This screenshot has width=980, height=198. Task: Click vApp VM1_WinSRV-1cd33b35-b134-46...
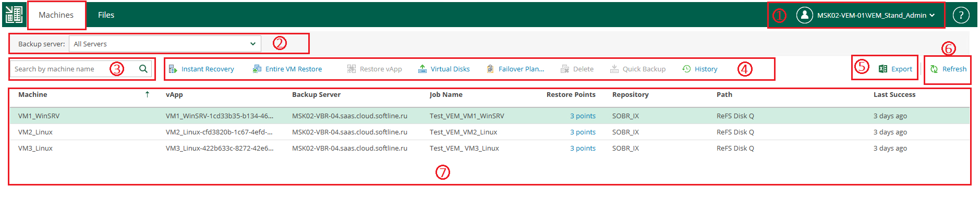[220, 116]
